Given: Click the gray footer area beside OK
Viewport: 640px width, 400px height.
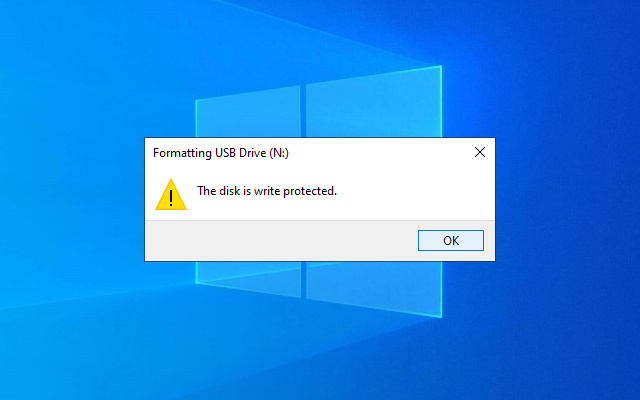Looking at the screenshot, I should (282, 241).
